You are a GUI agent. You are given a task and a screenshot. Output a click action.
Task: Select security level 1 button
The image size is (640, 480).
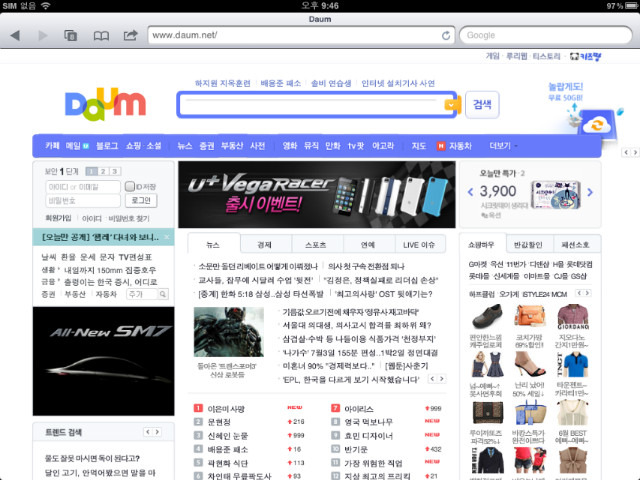pyautogui.click(x=91, y=171)
